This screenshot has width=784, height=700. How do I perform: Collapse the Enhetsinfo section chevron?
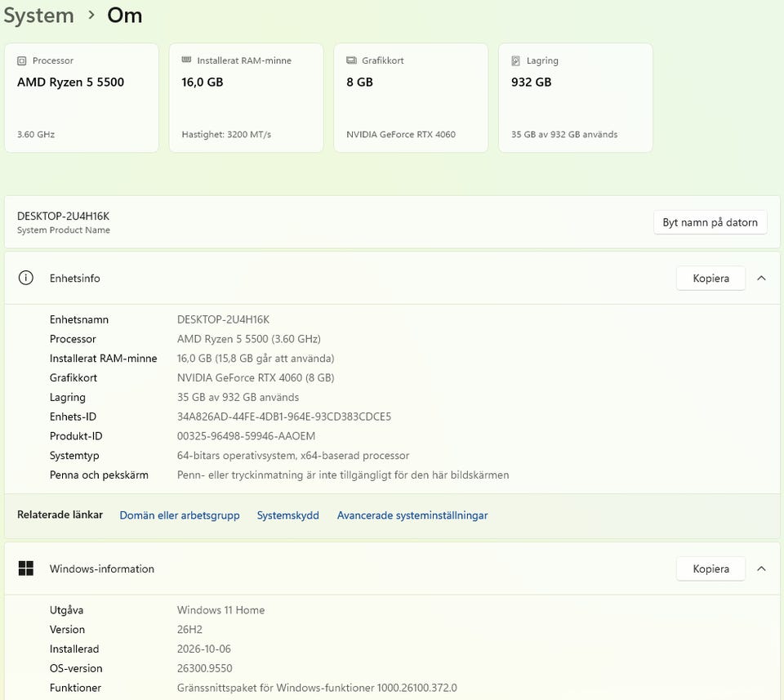click(761, 278)
